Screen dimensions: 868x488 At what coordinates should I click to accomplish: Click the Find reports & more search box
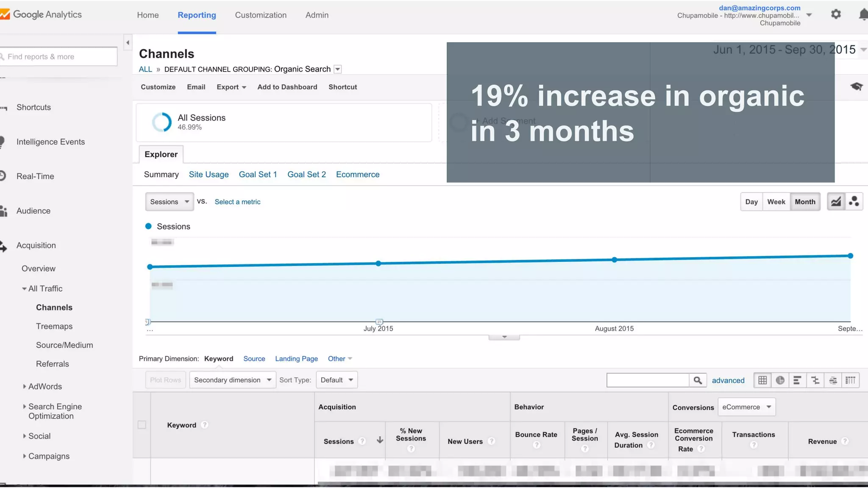[58, 56]
